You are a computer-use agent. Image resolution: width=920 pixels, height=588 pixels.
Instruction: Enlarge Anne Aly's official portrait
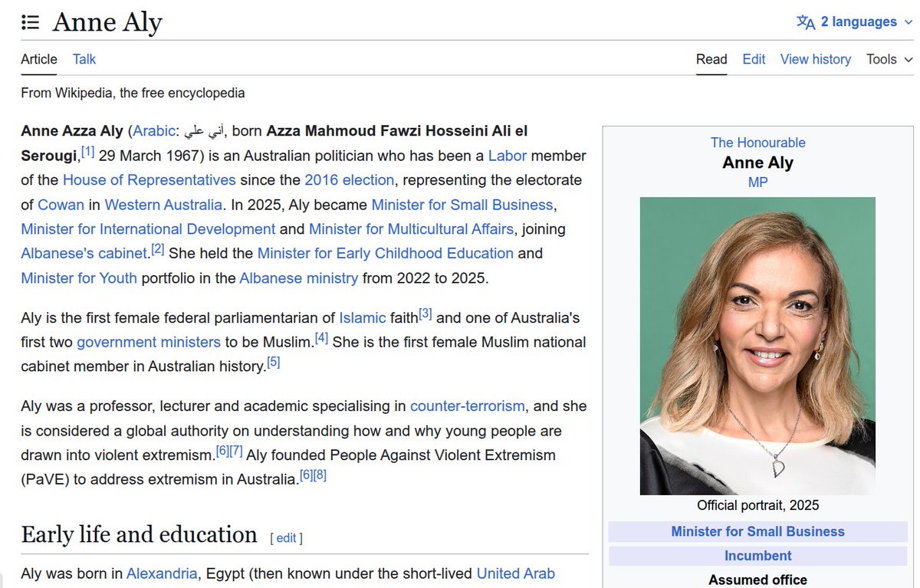[757, 346]
